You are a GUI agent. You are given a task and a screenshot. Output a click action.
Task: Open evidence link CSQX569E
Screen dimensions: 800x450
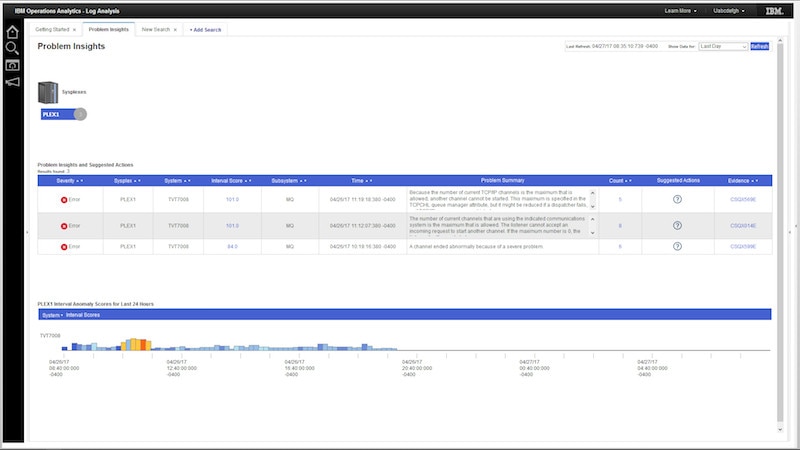pyautogui.click(x=743, y=199)
